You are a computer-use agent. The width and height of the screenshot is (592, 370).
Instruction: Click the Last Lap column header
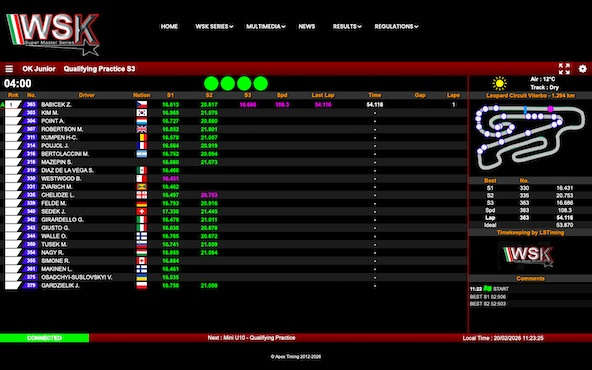(x=323, y=95)
